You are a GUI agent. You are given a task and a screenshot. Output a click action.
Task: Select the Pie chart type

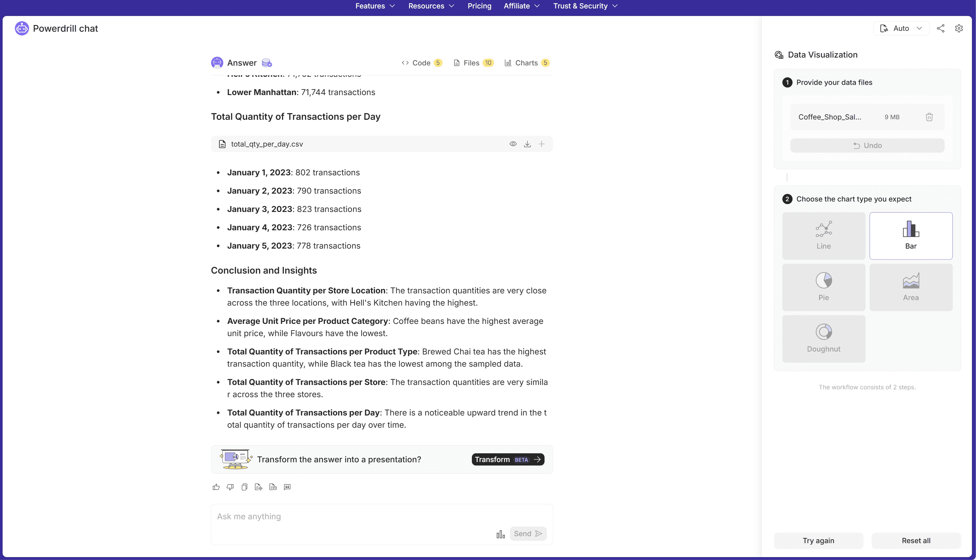824,287
